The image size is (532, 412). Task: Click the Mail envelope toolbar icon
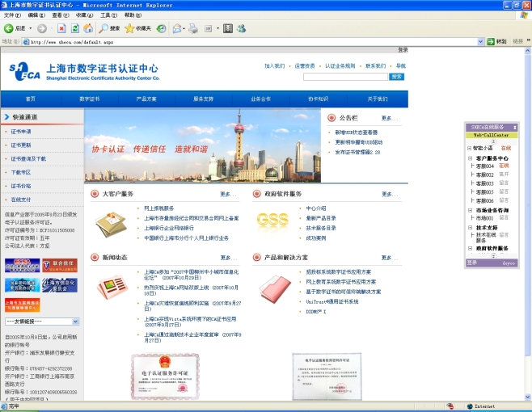point(177,28)
